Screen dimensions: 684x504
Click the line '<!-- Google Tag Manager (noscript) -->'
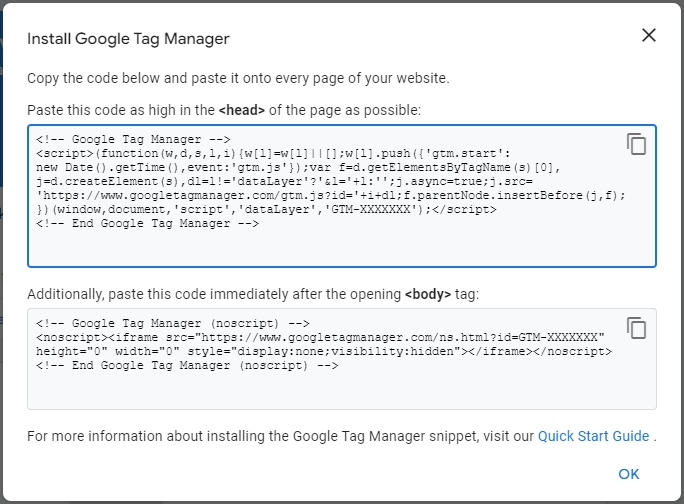(173, 324)
